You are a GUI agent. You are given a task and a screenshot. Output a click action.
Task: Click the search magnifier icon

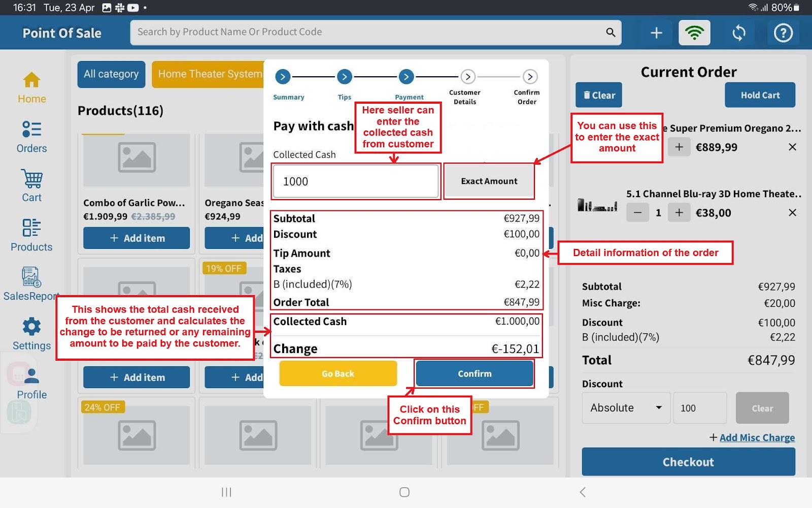tap(611, 33)
